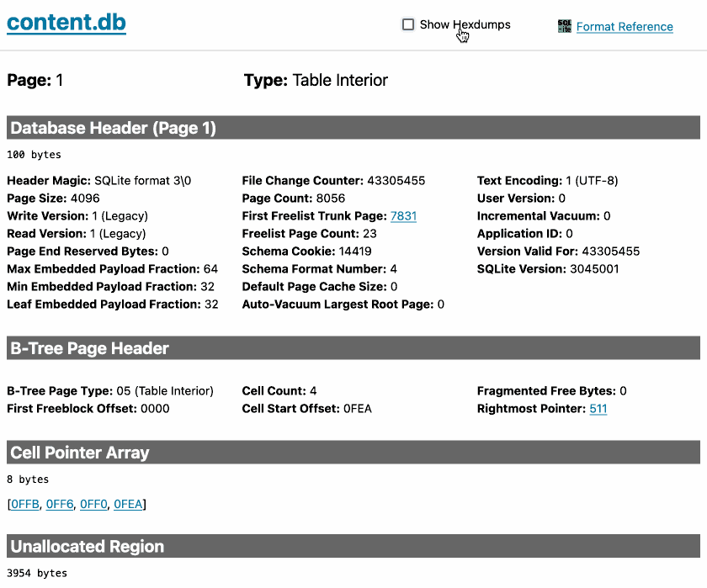Select 'Default Page Cache Size: 0' entry

point(320,287)
